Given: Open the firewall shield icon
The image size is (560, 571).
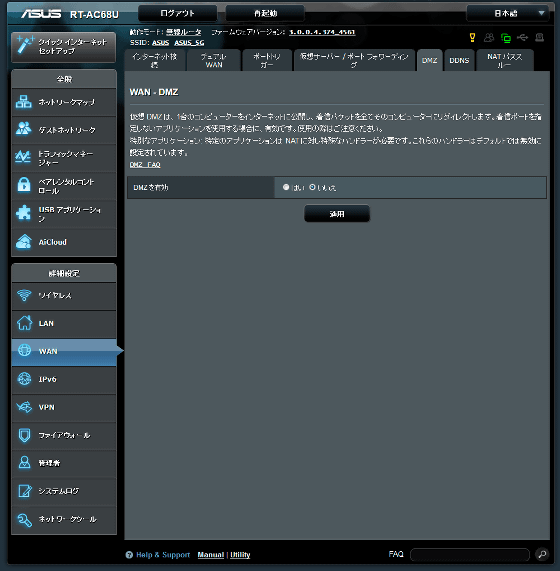Looking at the screenshot, I should [x=24, y=435].
